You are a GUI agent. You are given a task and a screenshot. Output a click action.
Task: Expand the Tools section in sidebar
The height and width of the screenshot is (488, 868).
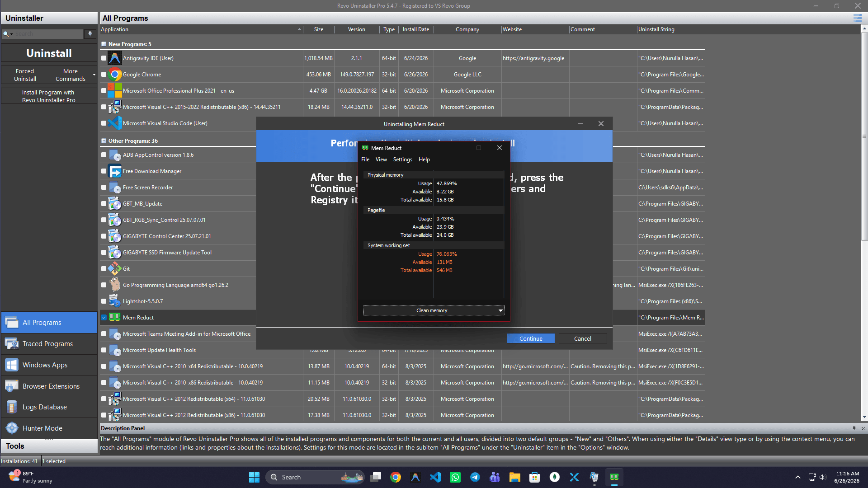tap(49, 446)
